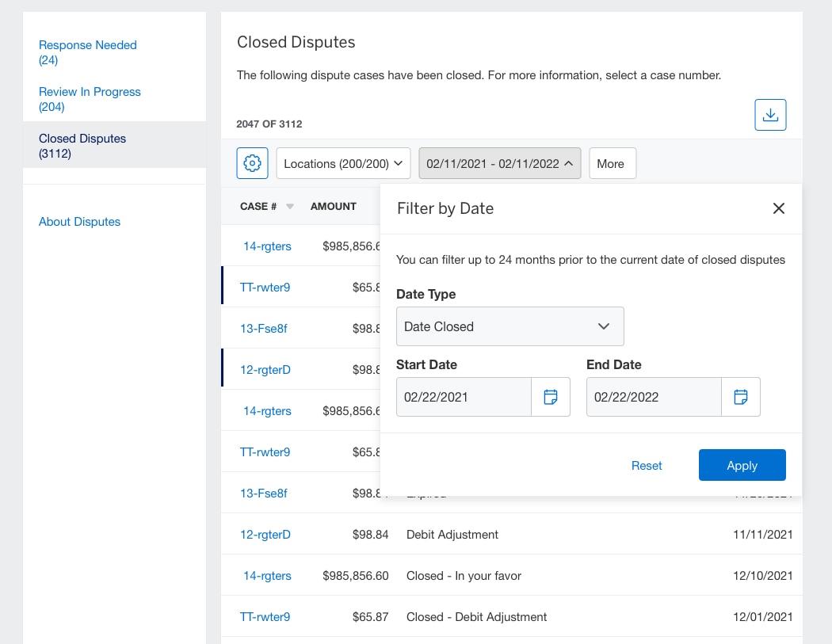Open the About Disputes page
The width and height of the screenshot is (832, 644).
coord(79,222)
